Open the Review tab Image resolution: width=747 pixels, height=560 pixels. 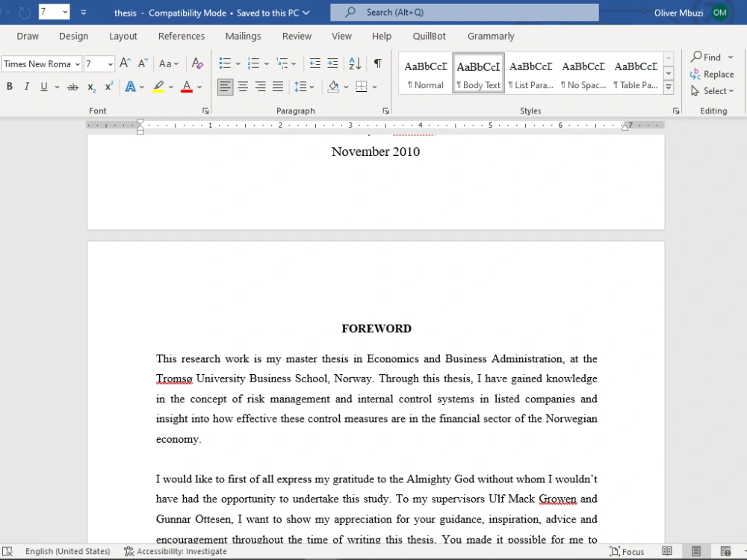[297, 36]
